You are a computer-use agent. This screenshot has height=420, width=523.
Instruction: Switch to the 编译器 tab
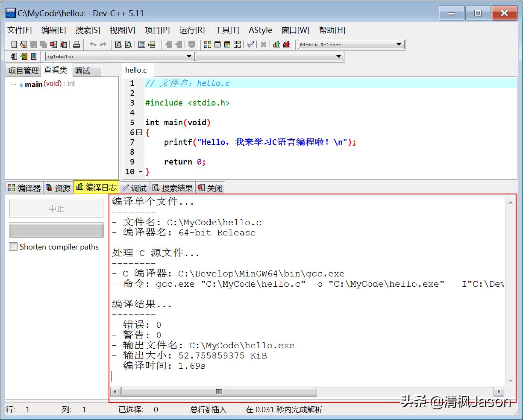click(24, 188)
